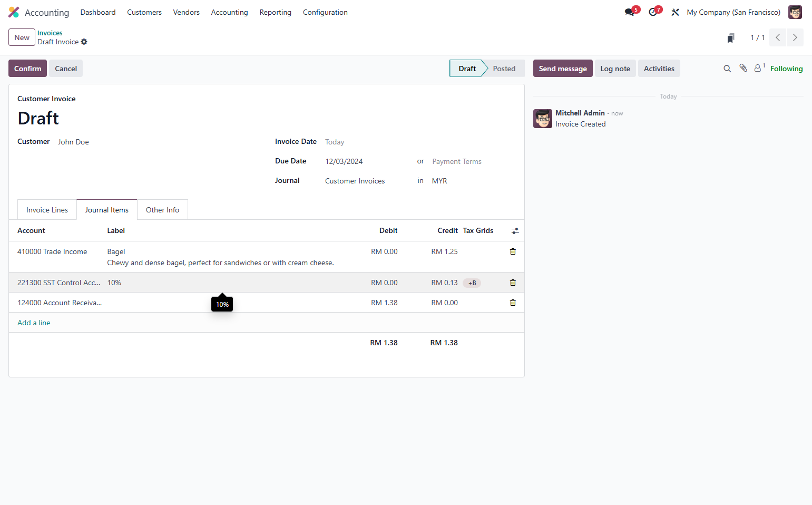The image size is (812, 505).
Task: Switch to Invoice Lines tab
Action: point(47,210)
